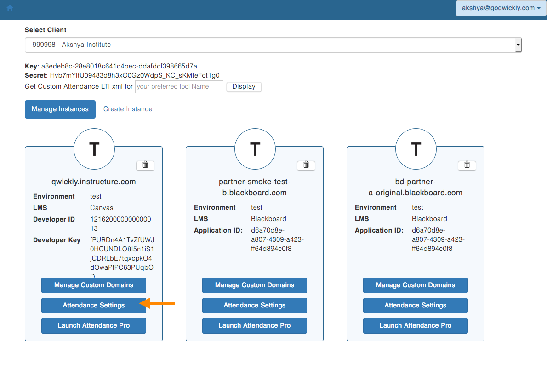The image size is (547, 392).
Task: Click the home icon in top bar
Action: pyautogui.click(x=10, y=8)
